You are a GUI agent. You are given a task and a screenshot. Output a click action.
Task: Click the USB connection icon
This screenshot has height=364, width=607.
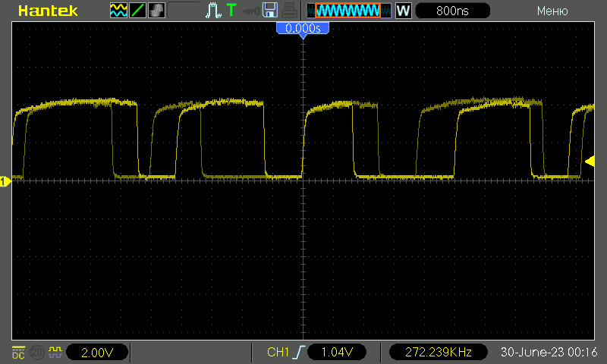pos(250,11)
